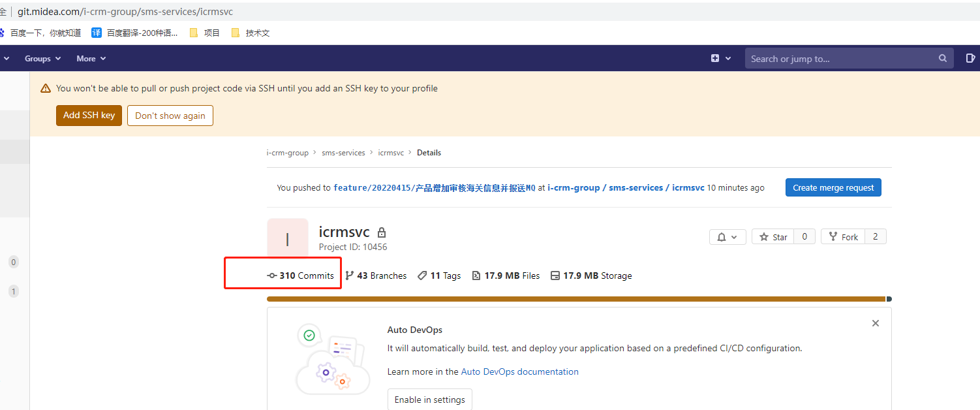Open the 技术文 bookmarks folder
This screenshot has width=980, height=410.
(250, 32)
